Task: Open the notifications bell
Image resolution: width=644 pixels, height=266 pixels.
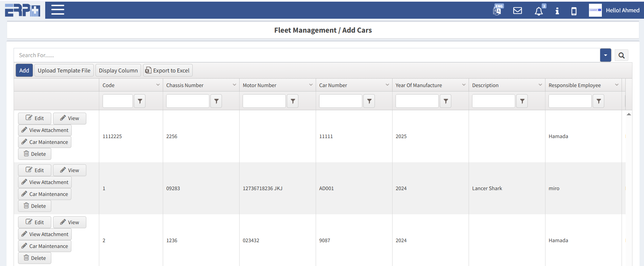Action: [539, 11]
